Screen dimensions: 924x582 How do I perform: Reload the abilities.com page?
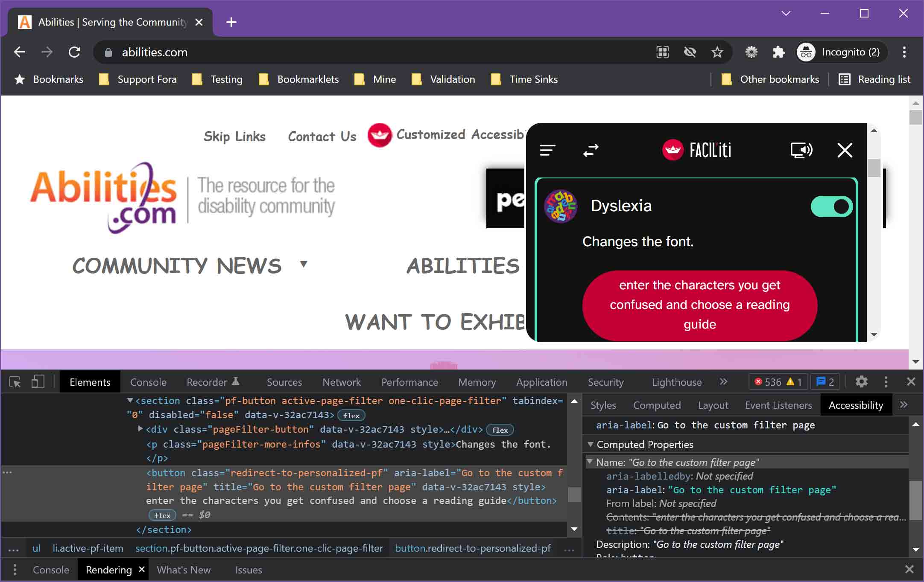(74, 52)
